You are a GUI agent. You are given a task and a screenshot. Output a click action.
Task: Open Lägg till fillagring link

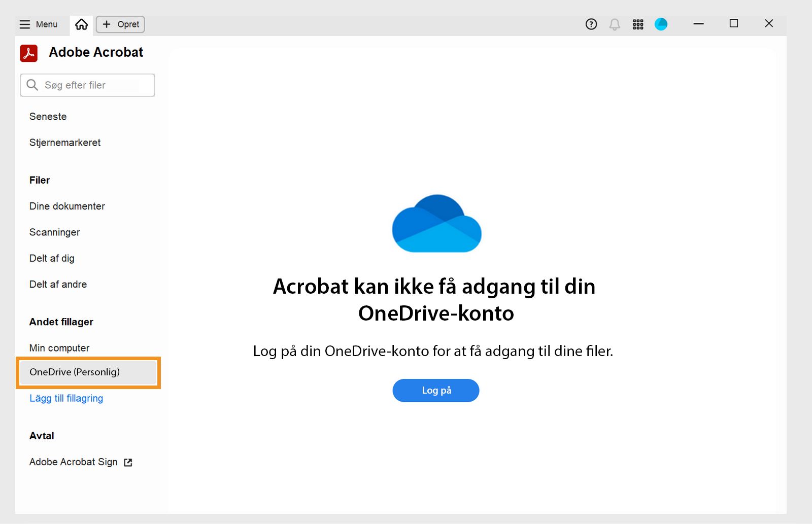[x=66, y=398]
